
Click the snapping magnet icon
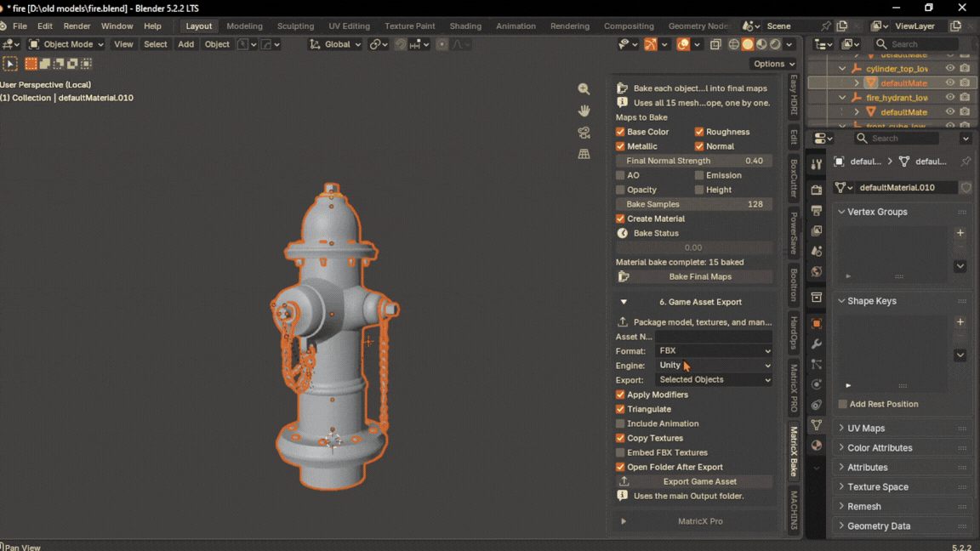(401, 44)
